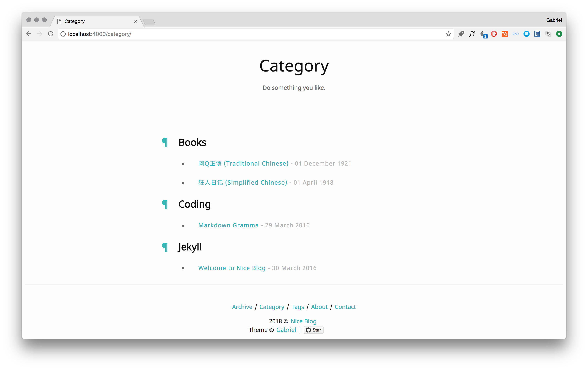Image resolution: width=588 pixels, height=370 pixels.
Task: Click the paragraph symbol next to Jekyll
Action: tap(166, 246)
